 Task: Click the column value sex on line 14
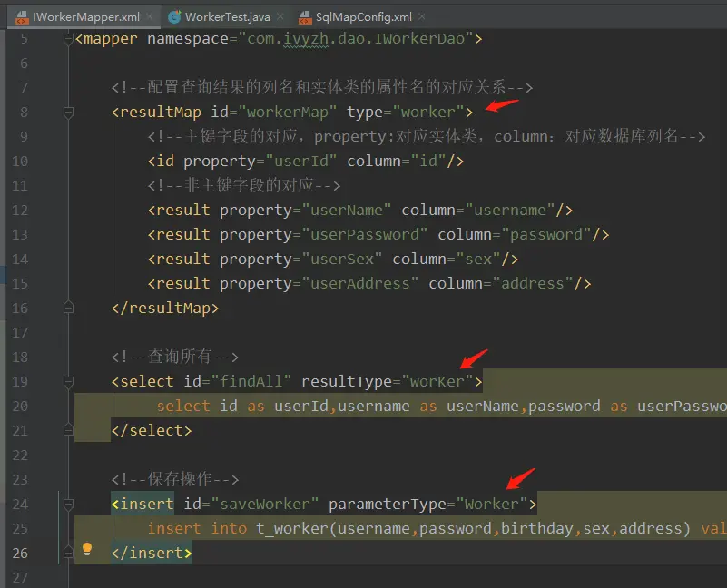tap(478, 260)
